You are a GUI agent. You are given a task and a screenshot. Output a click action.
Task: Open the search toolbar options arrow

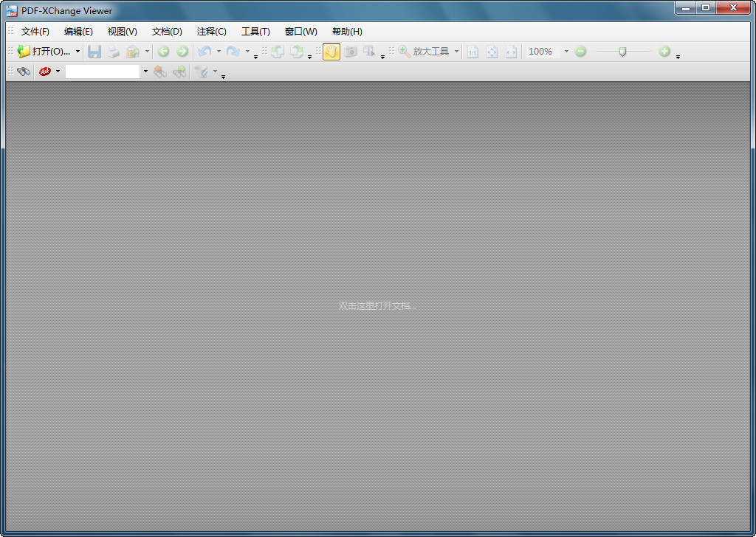click(223, 77)
